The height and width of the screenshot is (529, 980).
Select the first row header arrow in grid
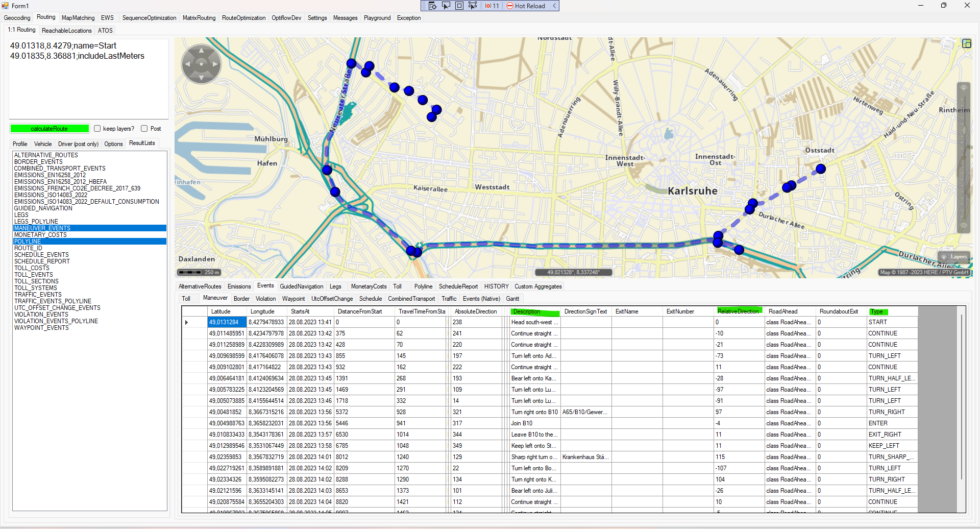(x=187, y=322)
